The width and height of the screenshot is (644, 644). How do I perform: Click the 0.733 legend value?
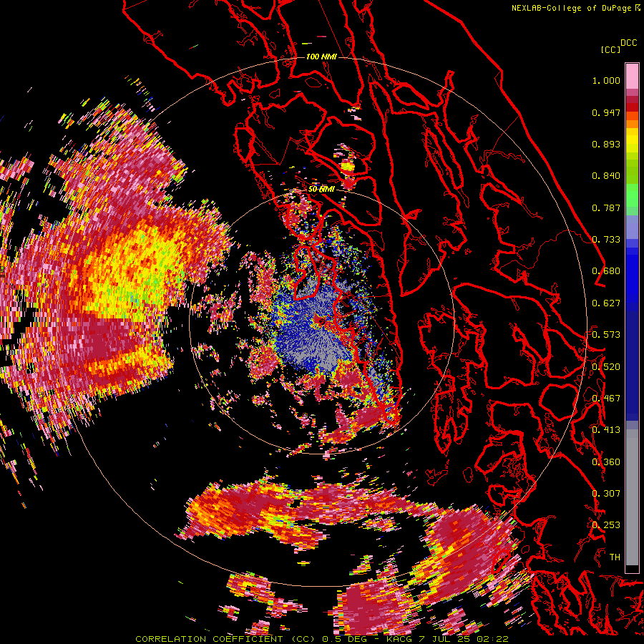606,240
